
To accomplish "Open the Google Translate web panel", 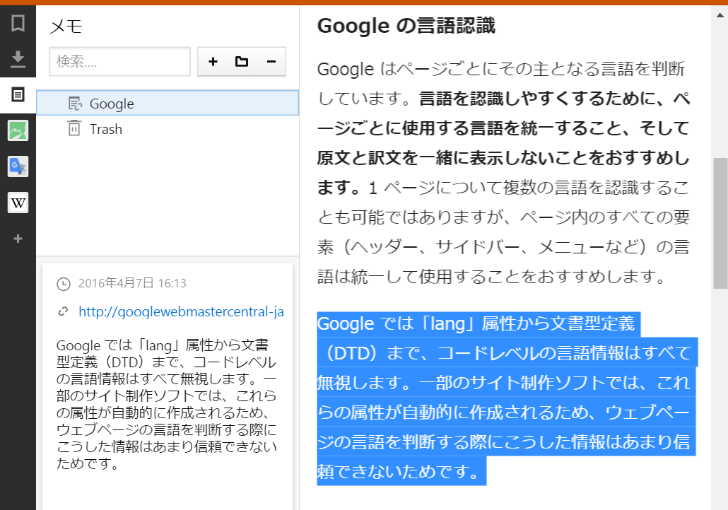I will tap(18, 166).
